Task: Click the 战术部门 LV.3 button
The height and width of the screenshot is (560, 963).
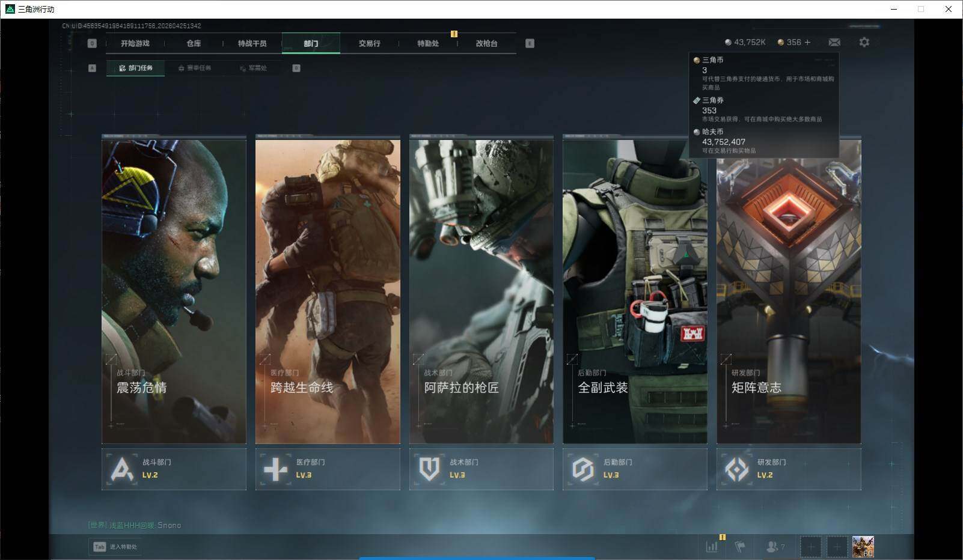Action: tap(481, 469)
